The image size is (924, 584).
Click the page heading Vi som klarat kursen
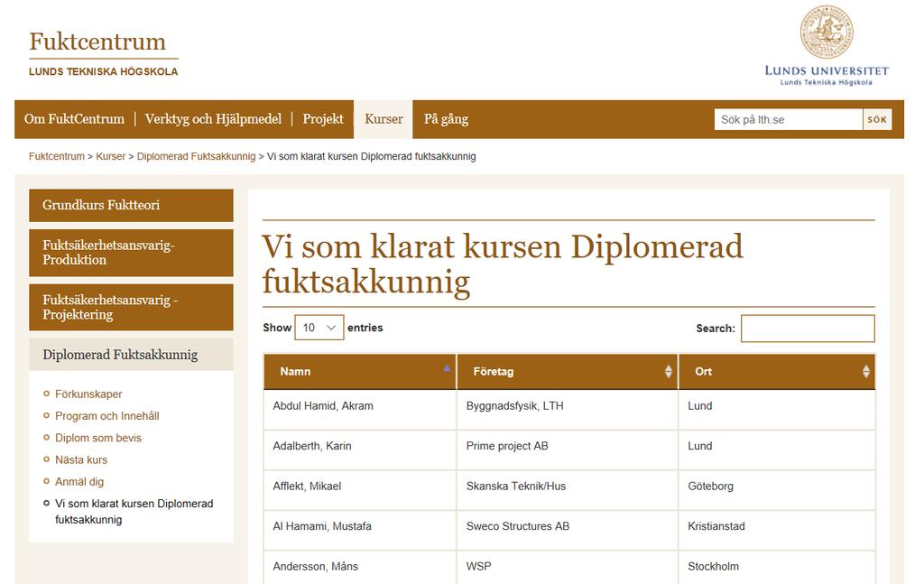(502, 264)
